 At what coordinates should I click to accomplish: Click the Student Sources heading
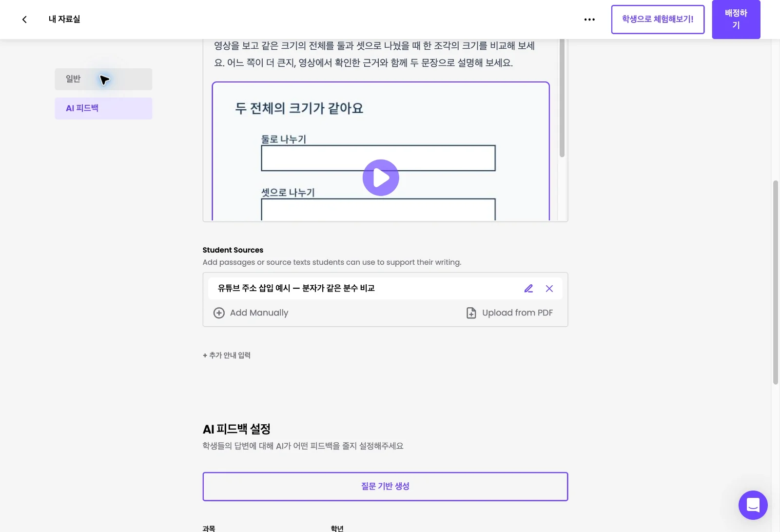(x=233, y=250)
